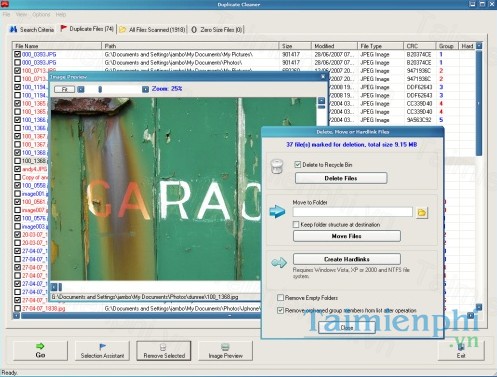This screenshot has width=497, height=377.
Task: Close the Image Preview window
Action: 323,77
